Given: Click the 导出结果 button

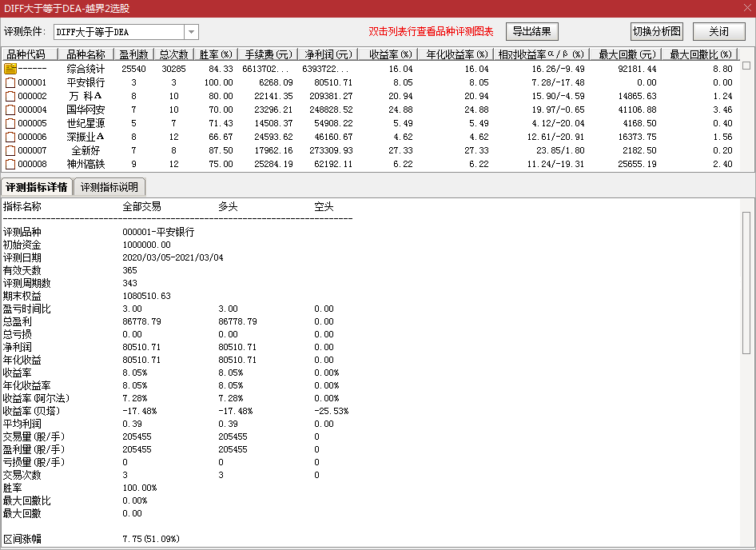Looking at the screenshot, I should (x=531, y=31).
